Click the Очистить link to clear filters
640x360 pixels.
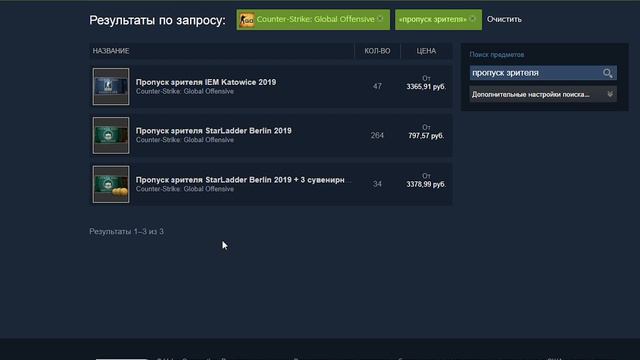point(504,19)
